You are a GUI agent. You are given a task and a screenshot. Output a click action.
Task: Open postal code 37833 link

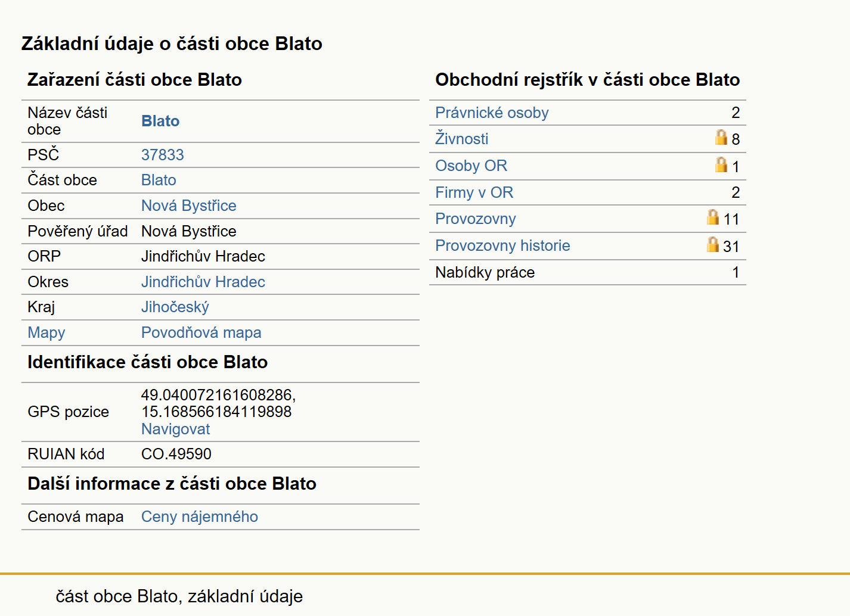[x=163, y=155]
